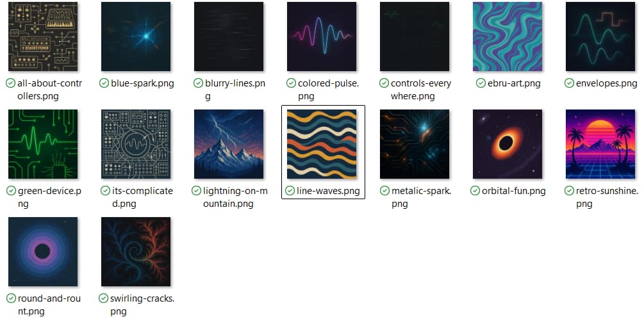
Task: Select the ebru-art.png marbled thumbnail
Action: [508, 36]
